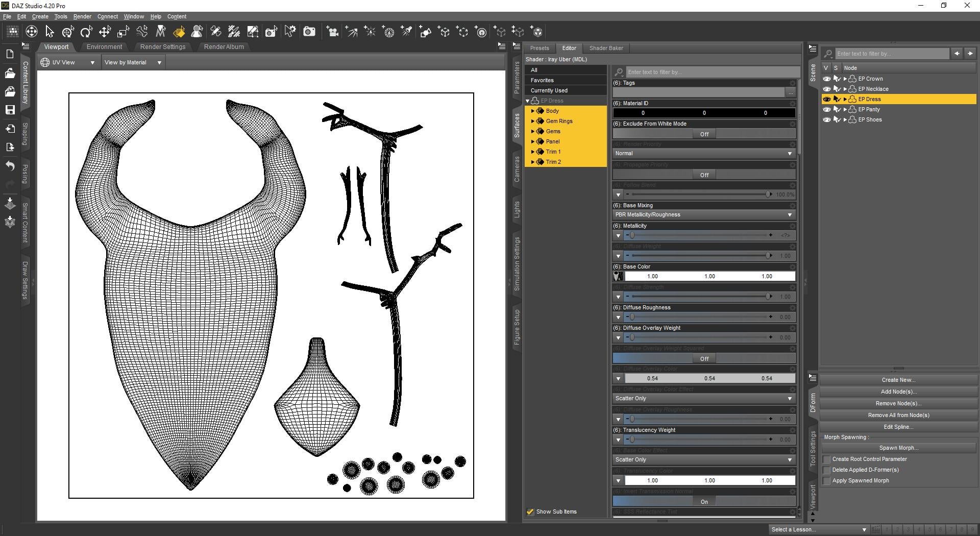
Task: Click the Create New... button
Action: point(898,380)
